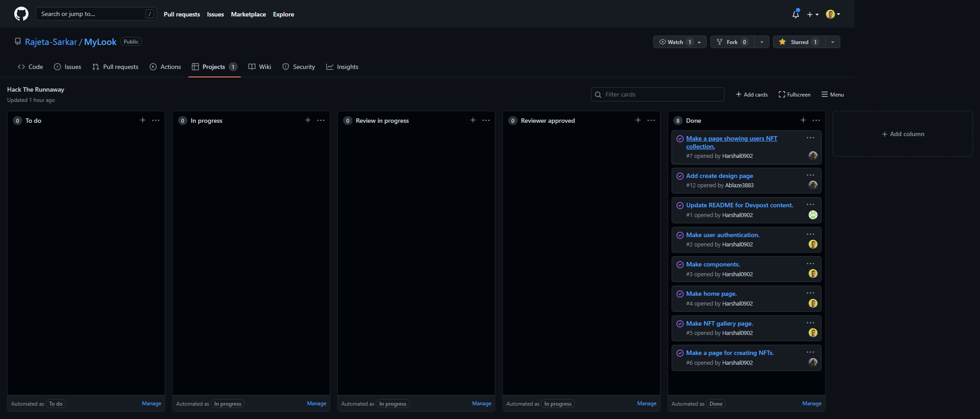Add a card to Review in progress column
Viewport: 980px width, 419px height.
pos(473,120)
